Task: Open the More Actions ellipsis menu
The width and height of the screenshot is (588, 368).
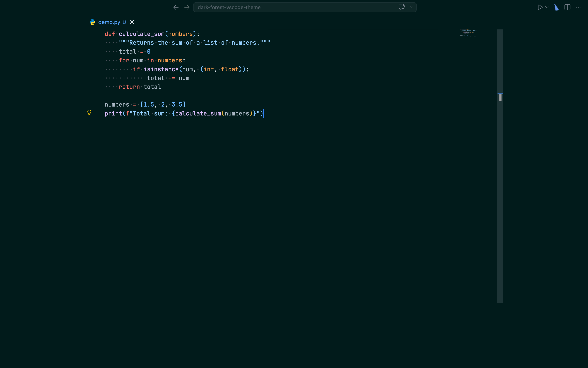Action: click(578, 7)
